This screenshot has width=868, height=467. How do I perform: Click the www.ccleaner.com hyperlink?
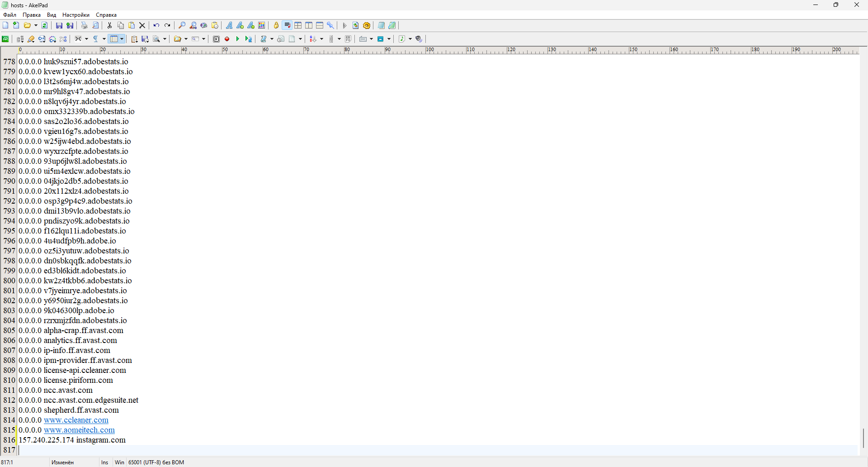pos(76,420)
